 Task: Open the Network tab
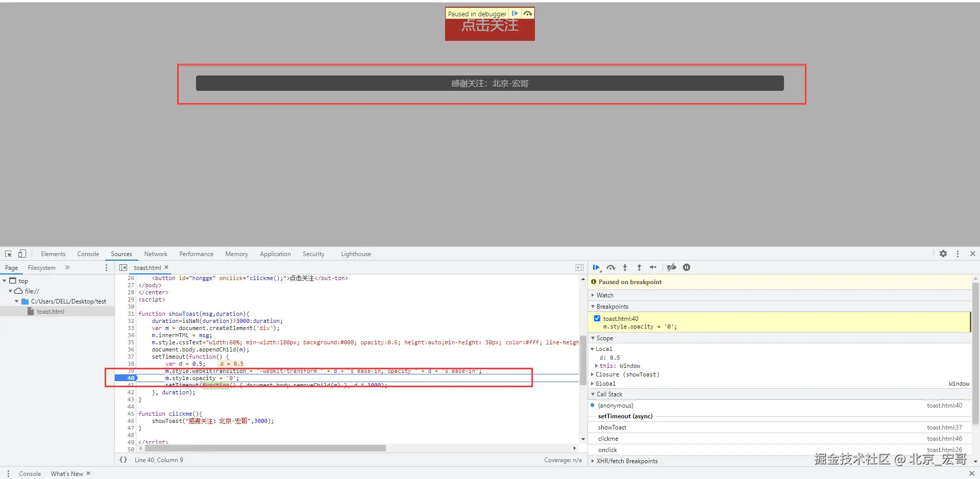point(156,254)
